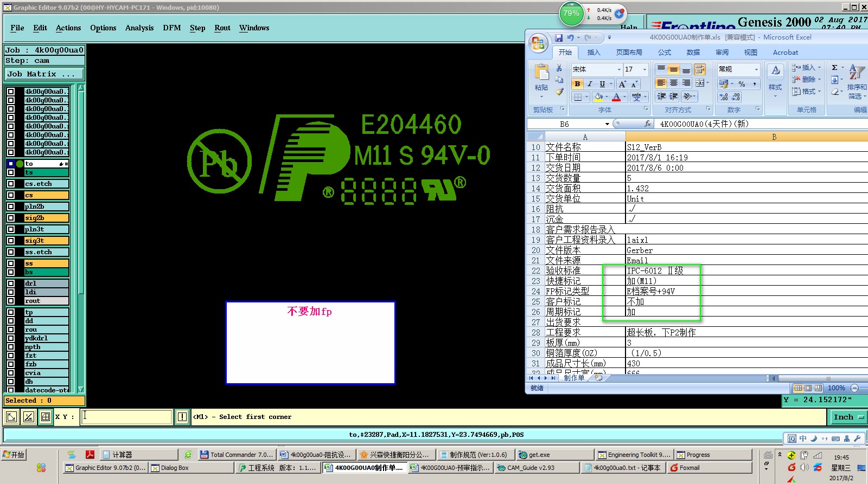The height and width of the screenshot is (484, 868).
Task: Open the '插入' cells insert dropdown
Action: (819, 68)
